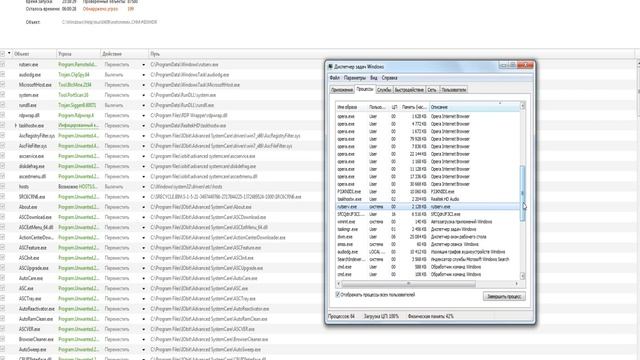640x360 pixels.
Task: Select the ASCTray.exe row in scanner results
Action: click(318, 299)
